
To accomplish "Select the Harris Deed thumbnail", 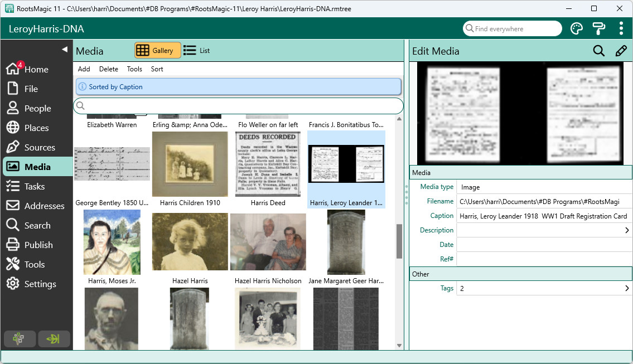I will coord(268,164).
